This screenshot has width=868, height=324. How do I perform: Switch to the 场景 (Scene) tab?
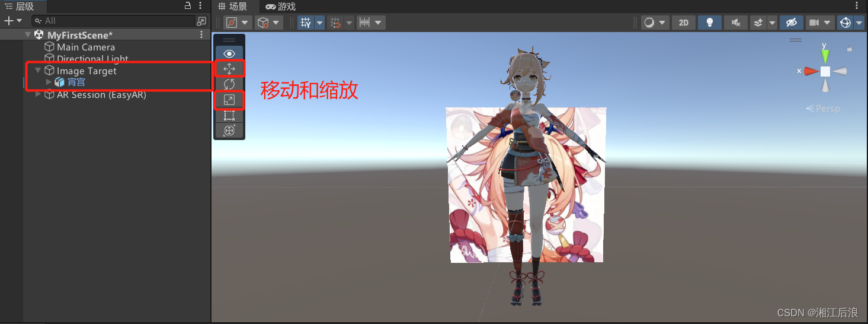click(233, 7)
